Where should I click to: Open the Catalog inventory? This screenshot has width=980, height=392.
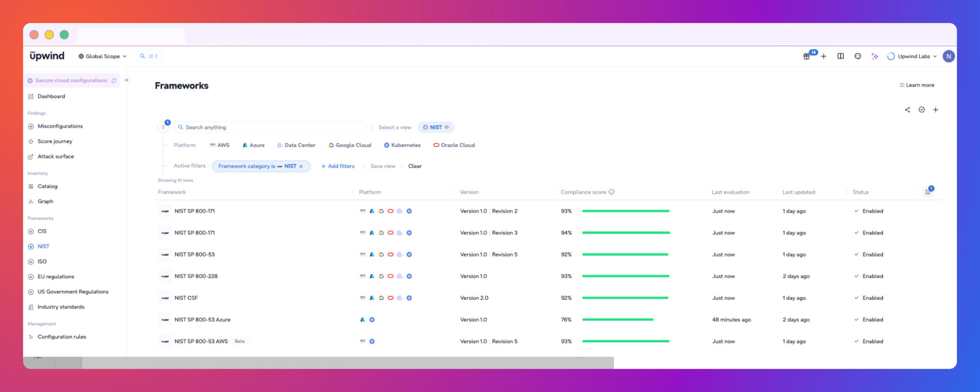[47, 186]
